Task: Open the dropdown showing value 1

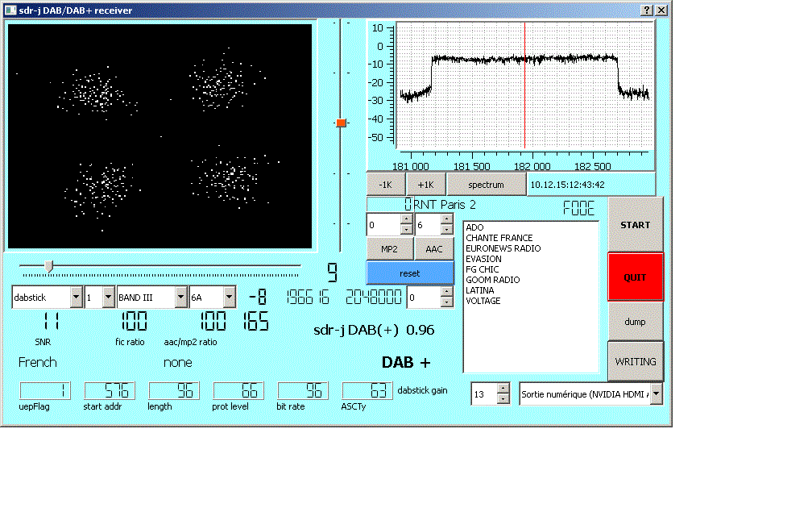Action: (x=108, y=297)
